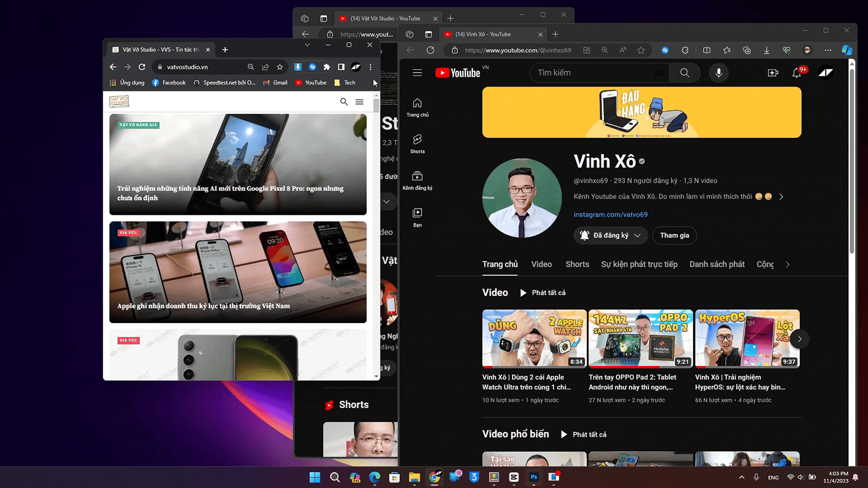Viewport: 868px width, 488px height.
Task: Click the YouTube logo in the Vinh Xô window
Action: (x=458, y=73)
